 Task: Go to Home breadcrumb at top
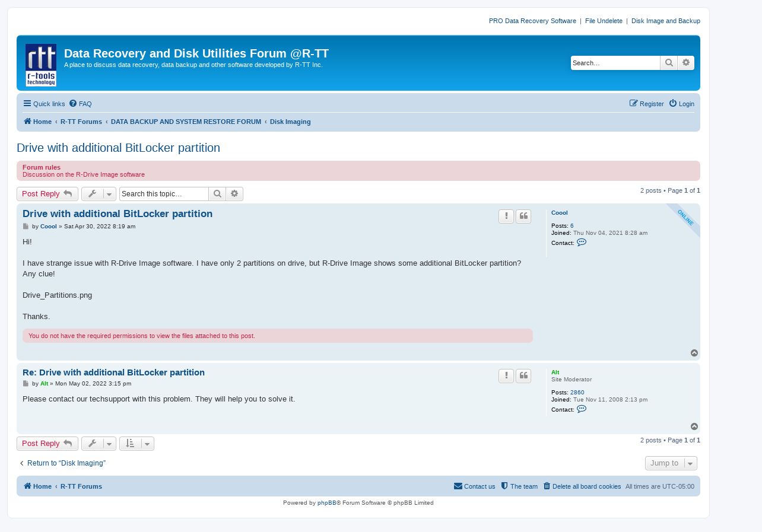(x=37, y=122)
